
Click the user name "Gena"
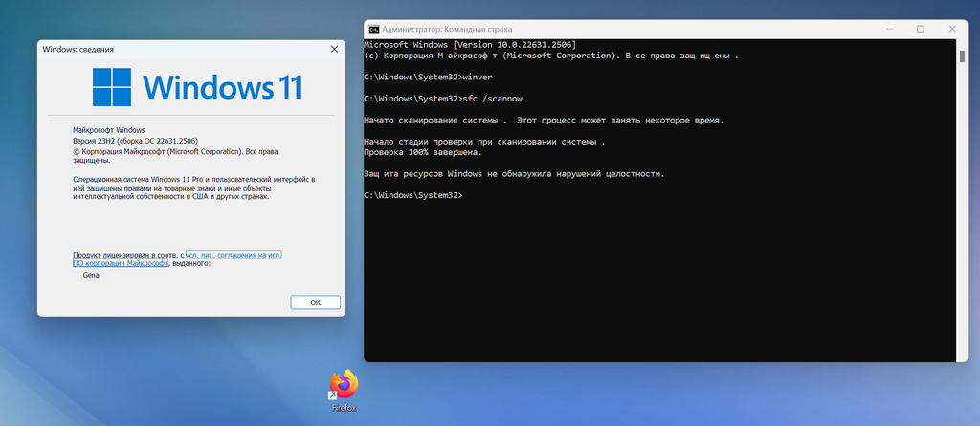91,275
